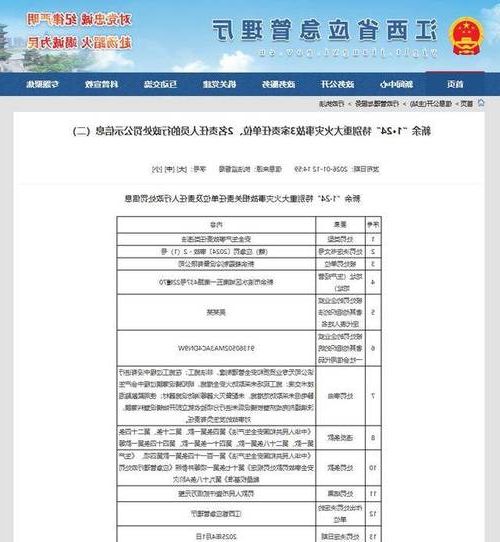Image resolution: width=500 pixels, height=542 pixels.
Task: Click the company name cell in row 3
Action: click(x=216, y=264)
